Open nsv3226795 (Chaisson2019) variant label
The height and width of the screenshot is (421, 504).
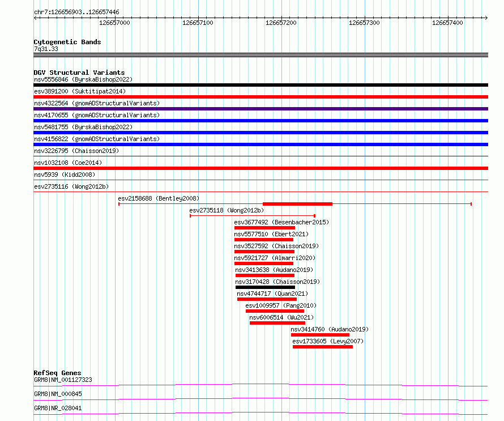pos(76,151)
